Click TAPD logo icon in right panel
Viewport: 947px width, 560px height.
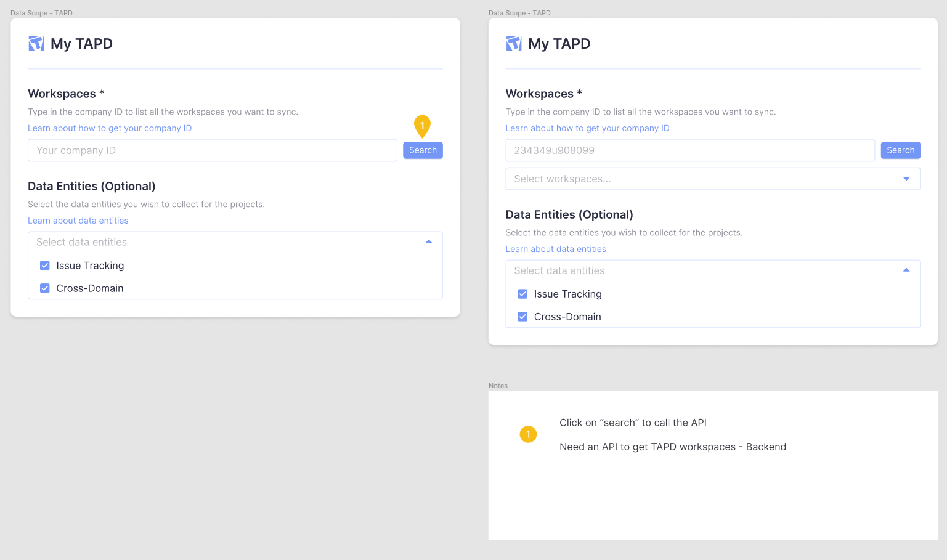coord(514,44)
